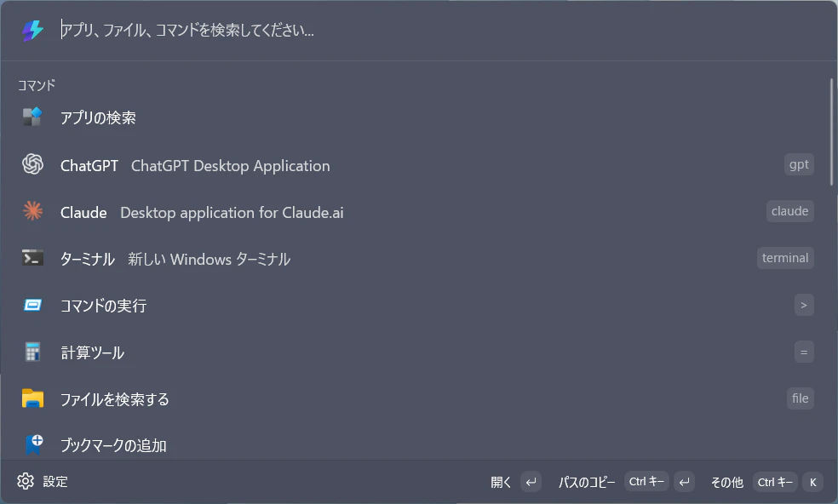Click the settings gear icon

click(25, 481)
